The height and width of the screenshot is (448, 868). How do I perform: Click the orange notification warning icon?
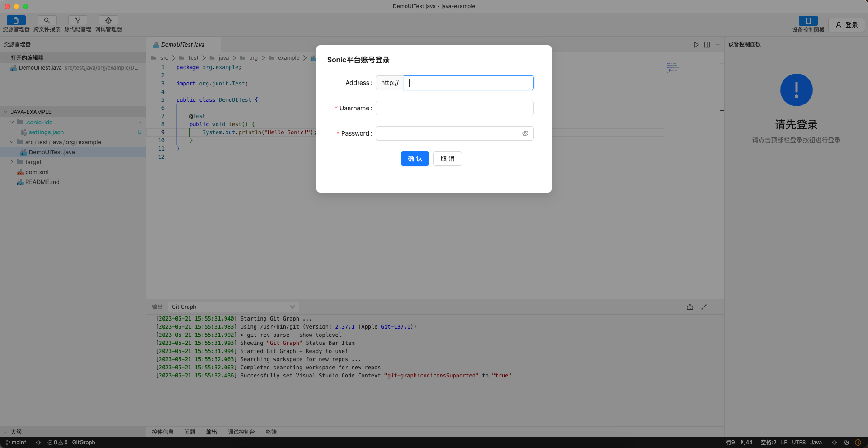click(x=858, y=443)
